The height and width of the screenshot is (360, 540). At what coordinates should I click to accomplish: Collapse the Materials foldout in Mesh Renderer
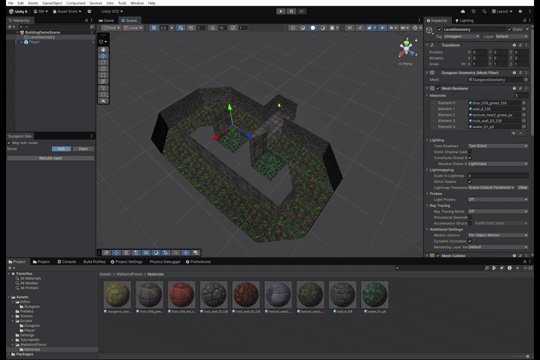point(427,95)
